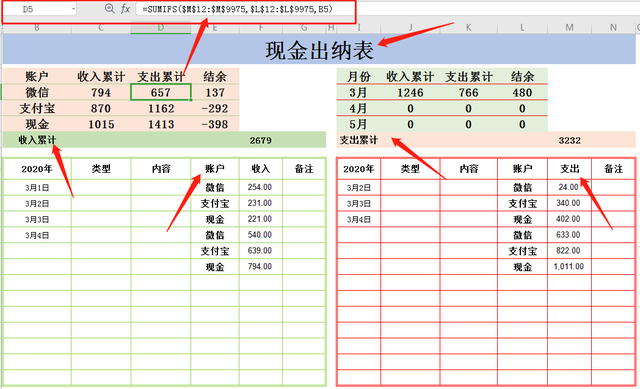Select the expense amount 402.00
Viewport: 640px width, 389px height.
tap(569, 219)
